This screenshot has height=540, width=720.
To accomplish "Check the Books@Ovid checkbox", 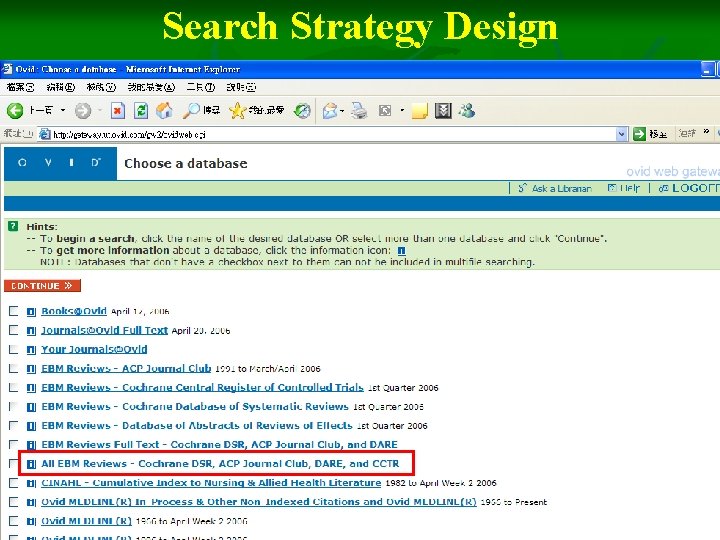I will pos(14,311).
